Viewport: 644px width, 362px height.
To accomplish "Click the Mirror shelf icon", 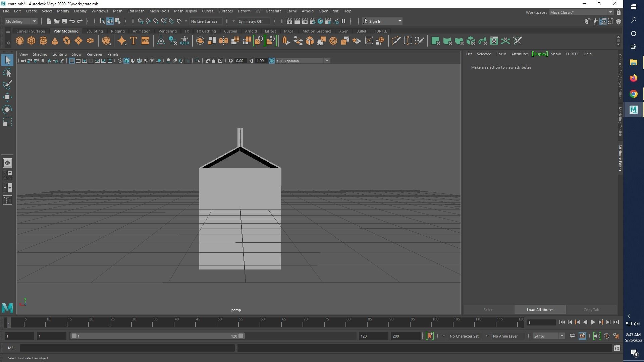I will point(223,41).
